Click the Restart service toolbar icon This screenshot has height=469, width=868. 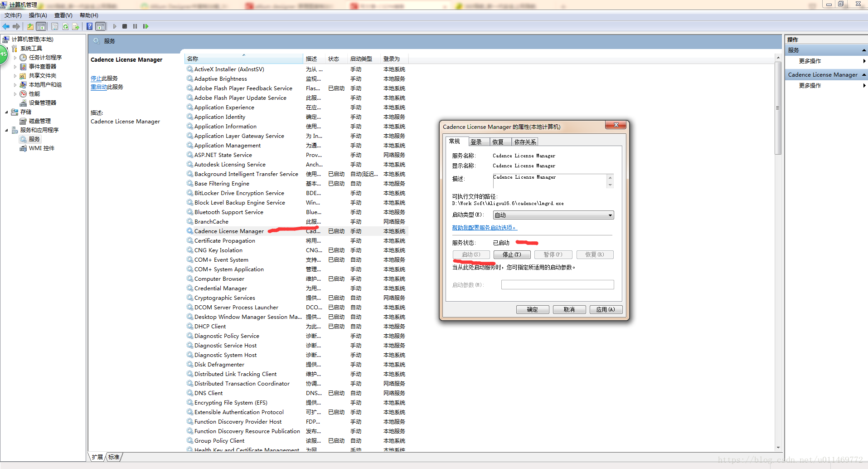pos(145,26)
